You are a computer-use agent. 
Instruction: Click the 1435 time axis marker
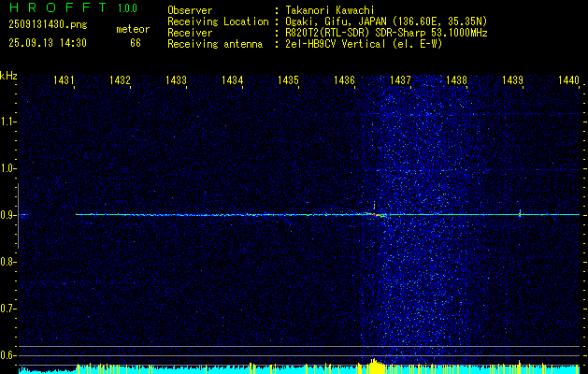coord(288,79)
